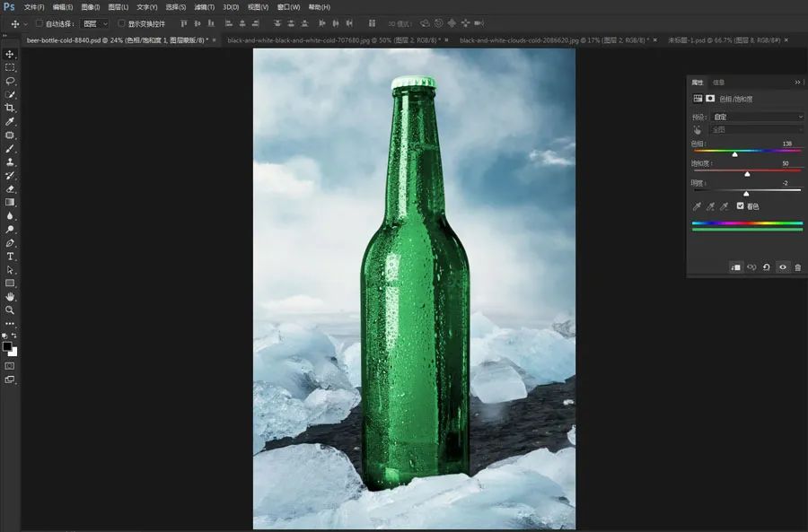This screenshot has height=532, width=808.
Task: Switch to the black-and-white-clouds-cold-2086620.jpg tab
Action: (x=548, y=40)
